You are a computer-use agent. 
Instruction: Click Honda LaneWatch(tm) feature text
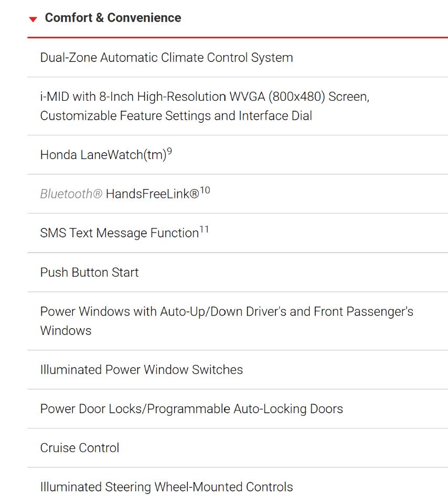(103, 155)
